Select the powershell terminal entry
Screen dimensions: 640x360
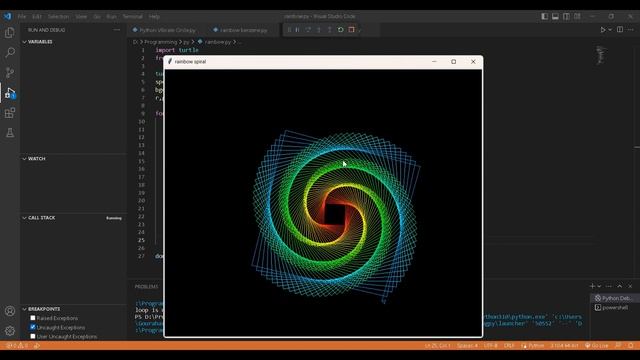(x=612, y=307)
